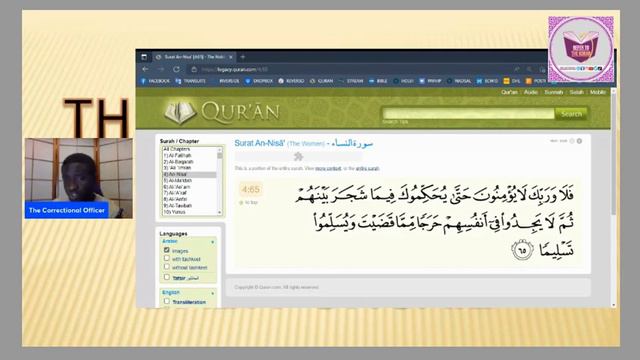Select 10) Yunus in the surah list
The height and width of the screenshot is (360, 640).
[x=189, y=212]
